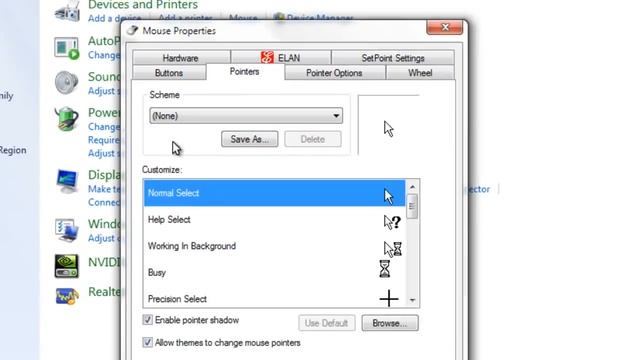Open the AutoPlay icon in Control Panel
The height and width of the screenshot is (360, 640).
pyautogui.click(x=67, y=48)
